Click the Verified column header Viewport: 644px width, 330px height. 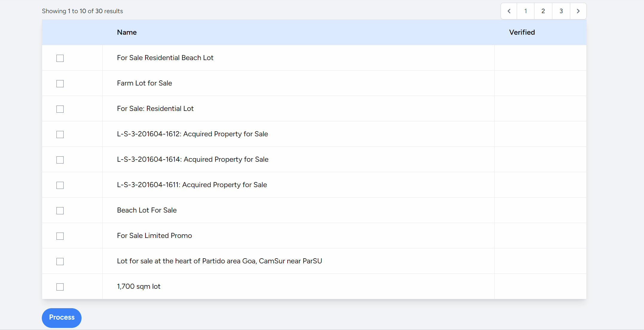(x=522, y=32)
